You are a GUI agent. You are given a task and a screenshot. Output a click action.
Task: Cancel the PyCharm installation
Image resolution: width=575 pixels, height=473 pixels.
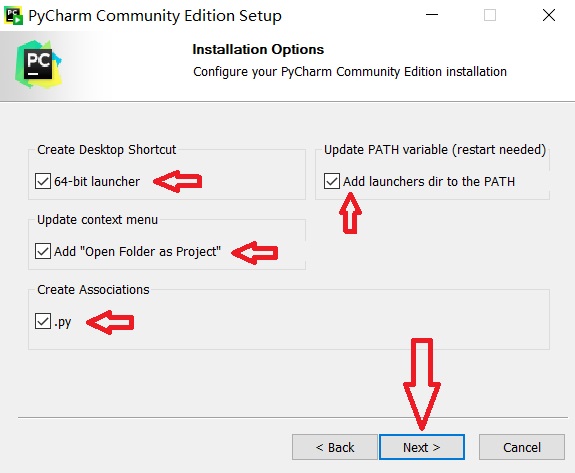coord(521,447)
